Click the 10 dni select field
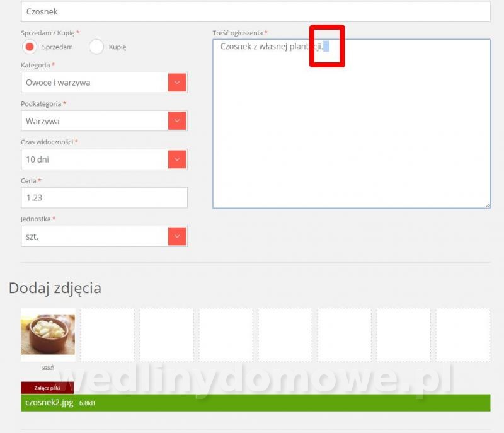Screen dimensions: 504x433 pos(104,159)
